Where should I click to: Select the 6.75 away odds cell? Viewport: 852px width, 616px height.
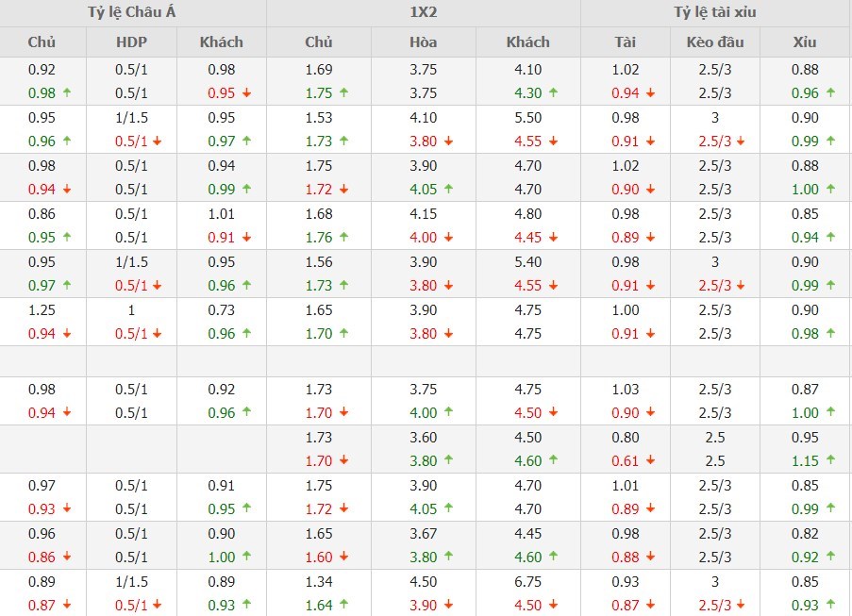527,582
